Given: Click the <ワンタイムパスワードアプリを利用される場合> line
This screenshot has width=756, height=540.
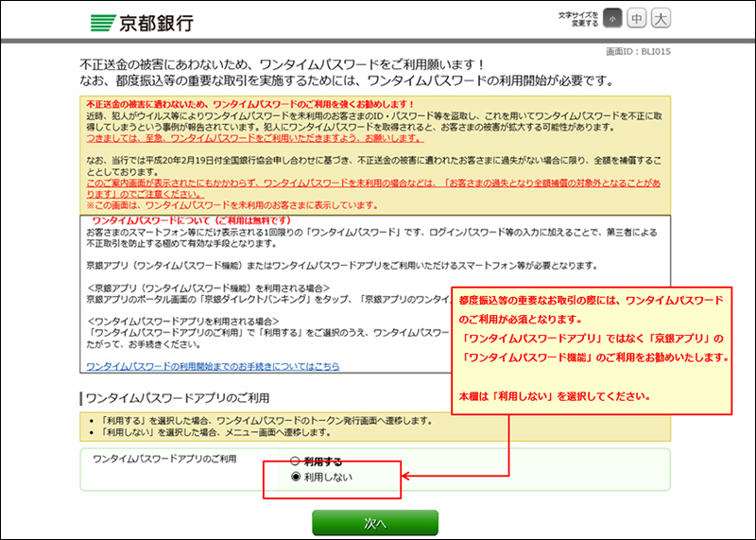Looking at the screenshot, I should [x=183, y=322].
